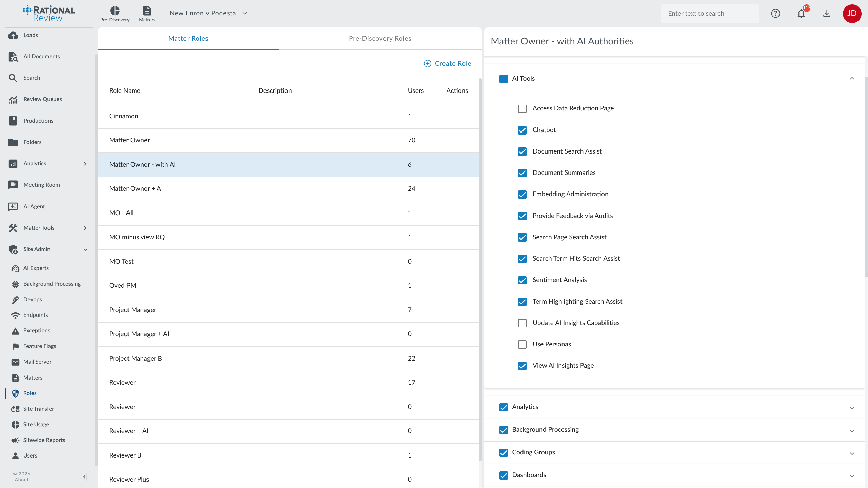
Task: Click the About link in footer
Action: 21,480
